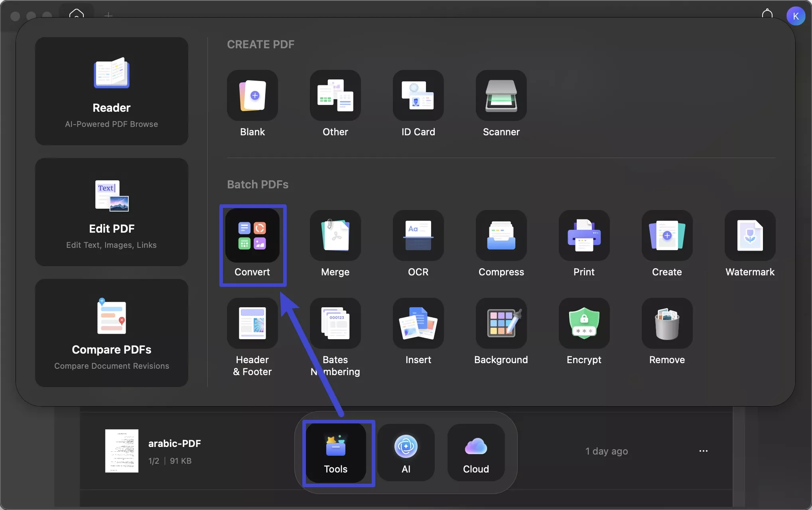Viewport: 812px width, 510px height.
Task: Open Reader for AI-powered PDF browsing
Action: [x=112, y=91]
